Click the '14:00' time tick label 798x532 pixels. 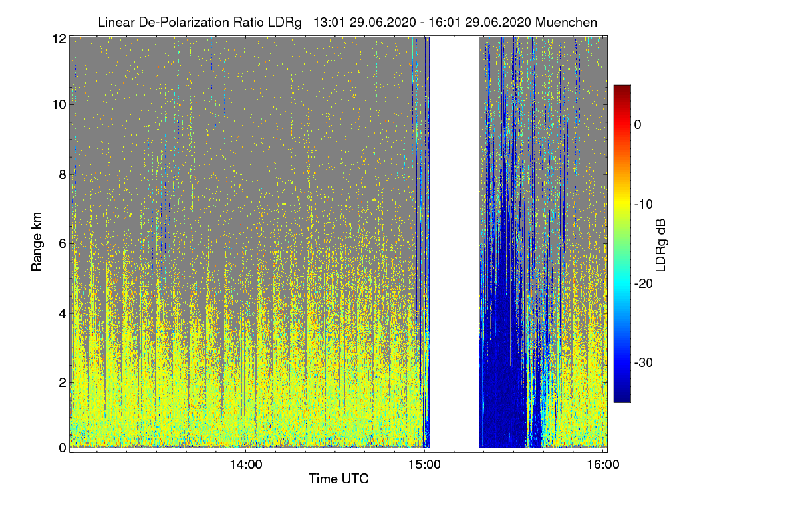(x=245, y=465)
